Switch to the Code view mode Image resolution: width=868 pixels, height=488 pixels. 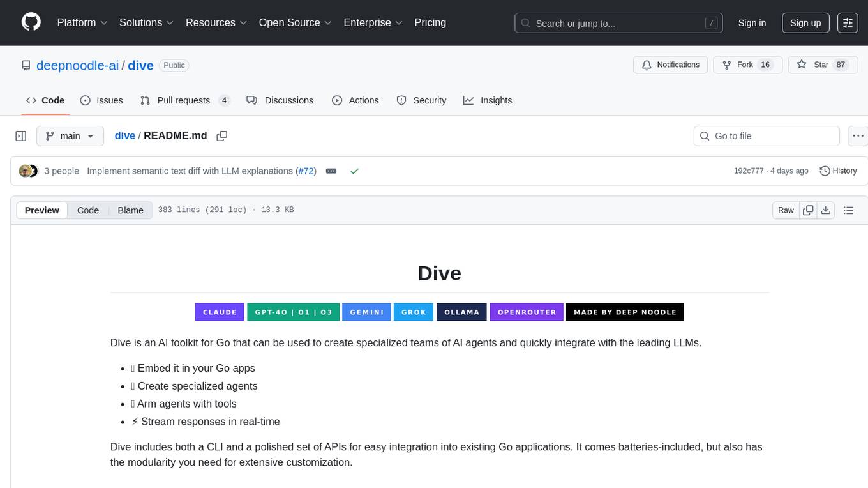pyautogui.click(x=88, y=210)
